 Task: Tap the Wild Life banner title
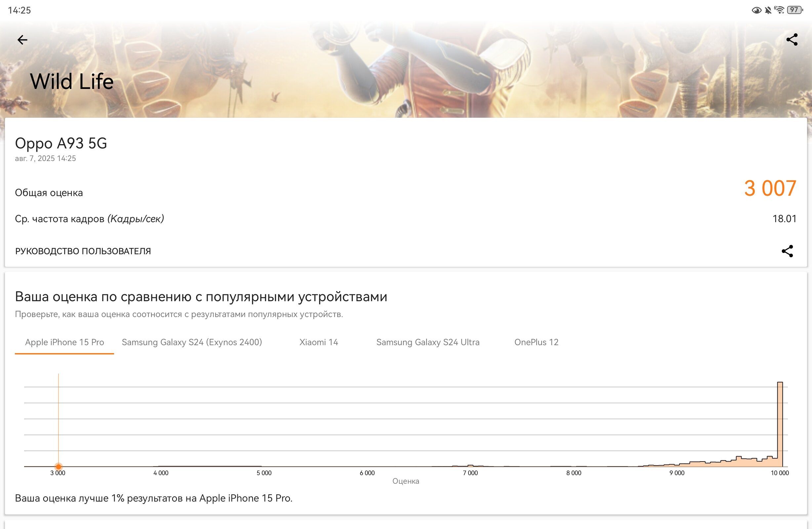(72, 82)
